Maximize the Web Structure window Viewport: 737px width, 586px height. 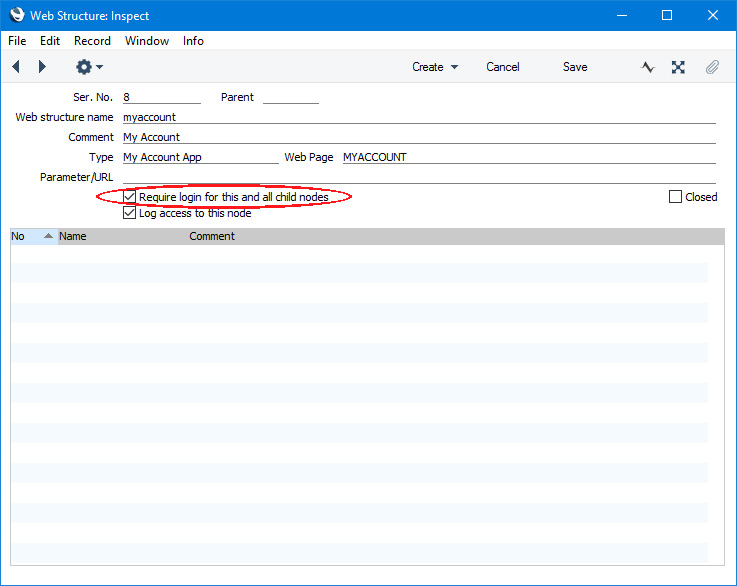666,16
